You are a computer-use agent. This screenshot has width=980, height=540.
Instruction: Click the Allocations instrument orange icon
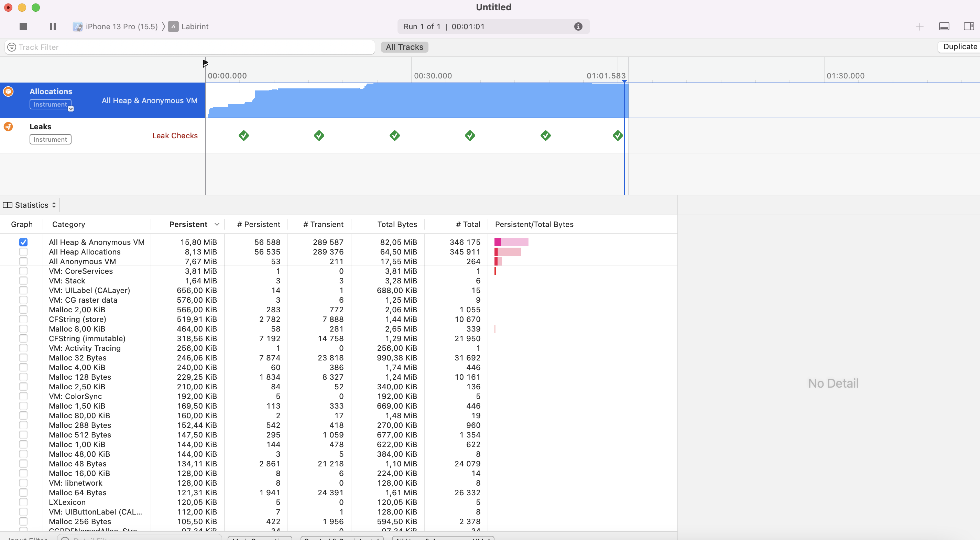(8, 91)
